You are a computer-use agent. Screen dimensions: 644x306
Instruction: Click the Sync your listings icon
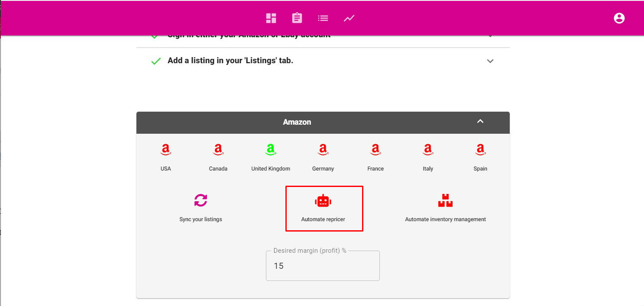point(201,200)
